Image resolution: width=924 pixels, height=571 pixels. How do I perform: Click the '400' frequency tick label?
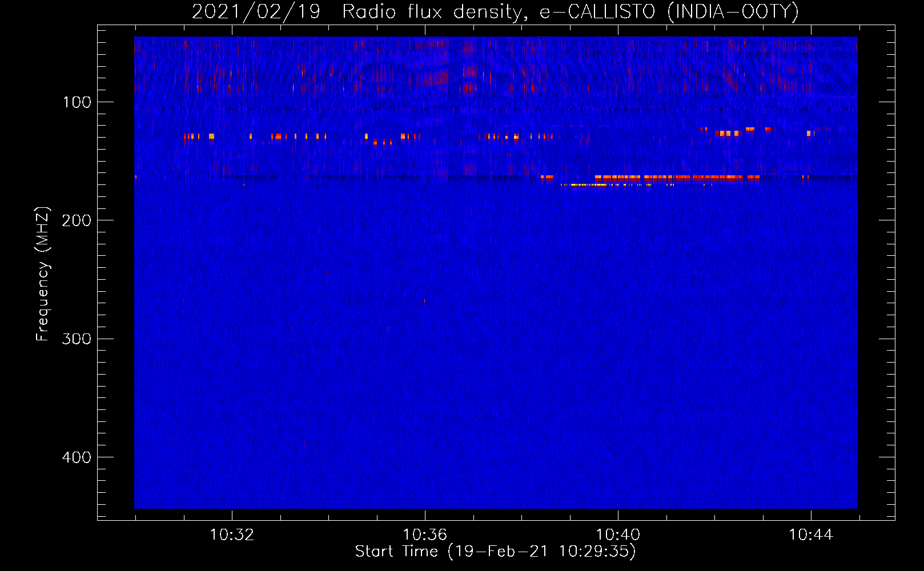click(77, 457)
